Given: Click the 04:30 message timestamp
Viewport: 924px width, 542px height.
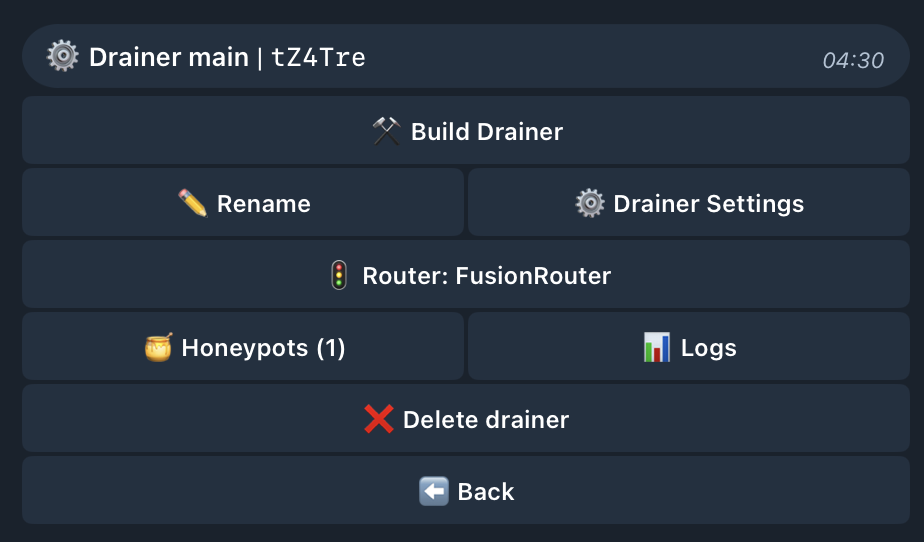Looking at the screenshot, I should click(853, 60).
